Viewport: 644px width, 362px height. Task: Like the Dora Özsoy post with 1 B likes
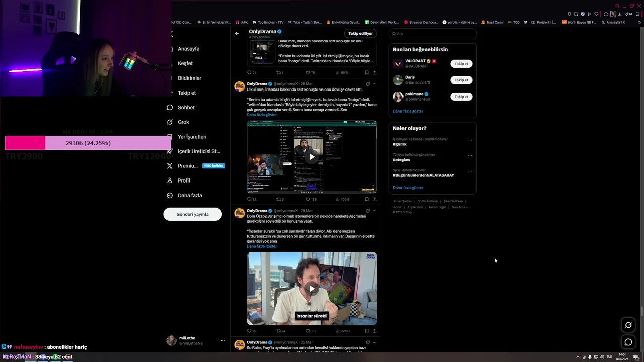(310, 331)
